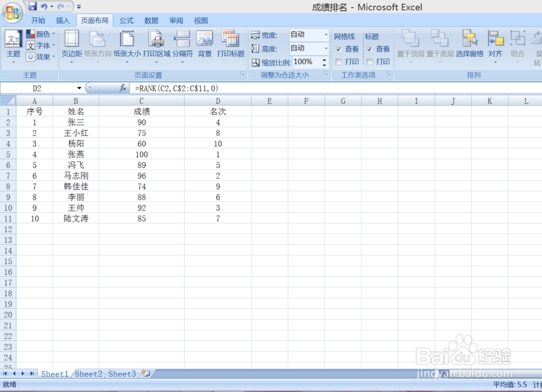The width and height of the screenshot is (542, 392).
Task: Open the Align (对齐) dropdown
Action: [495, 46]
